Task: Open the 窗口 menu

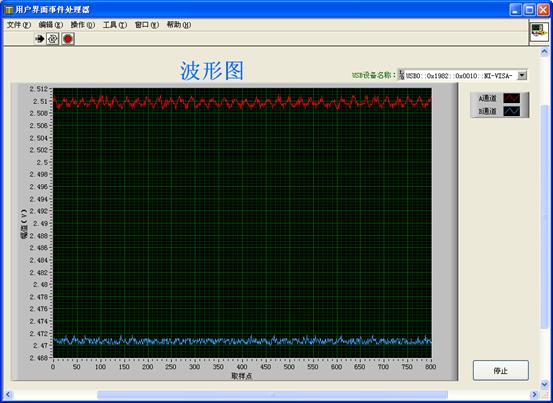Action: (x=147, y=25)
